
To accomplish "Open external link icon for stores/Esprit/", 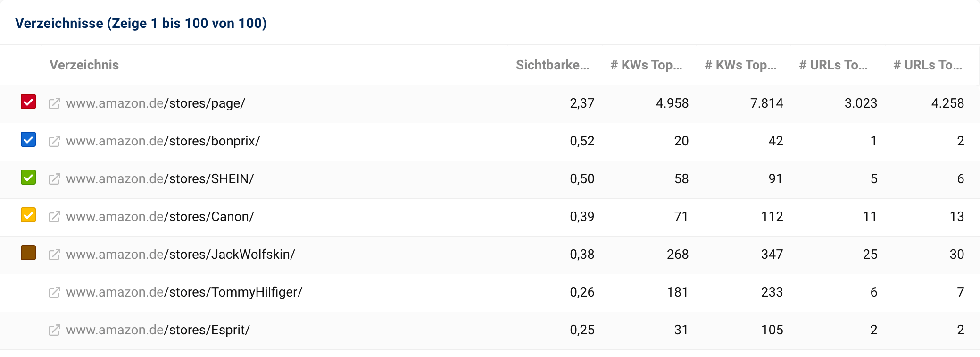I will (x=55, y=330).
